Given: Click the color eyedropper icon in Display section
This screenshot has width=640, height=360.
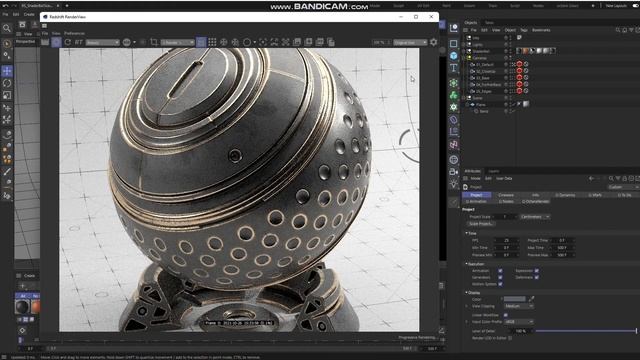Looking at the screenshot, I should (531, 299).
